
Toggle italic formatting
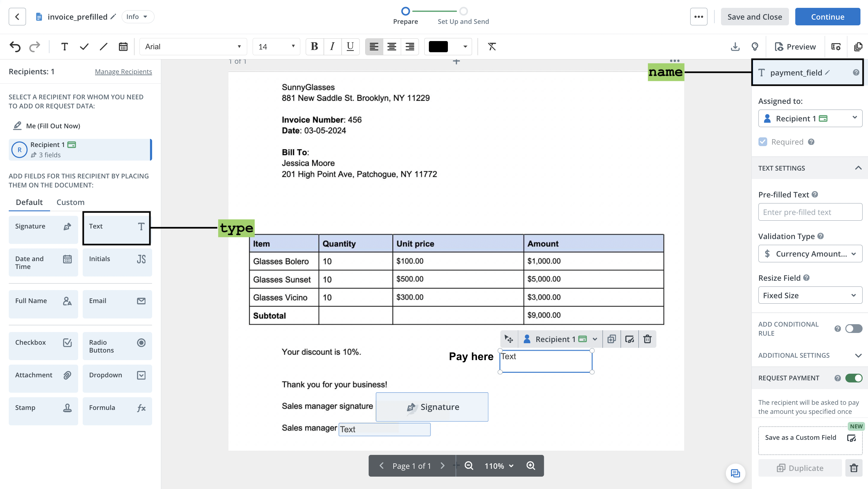tap(332, 46)
